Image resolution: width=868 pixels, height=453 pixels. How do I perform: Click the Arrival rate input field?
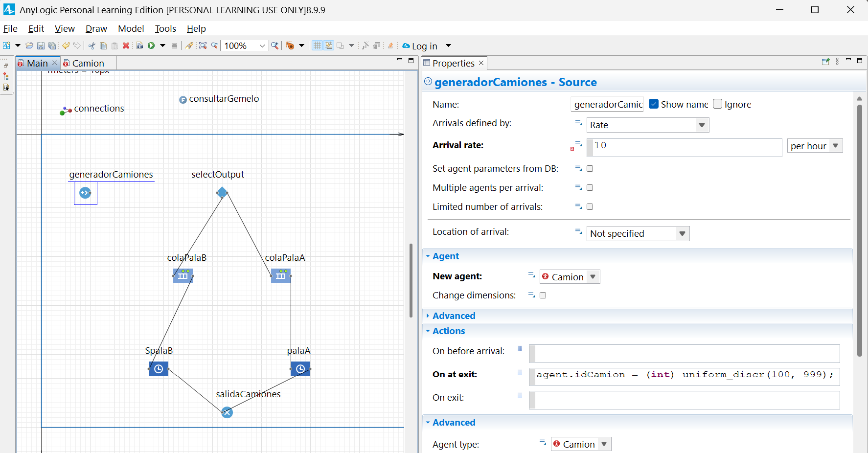point(685,147)
